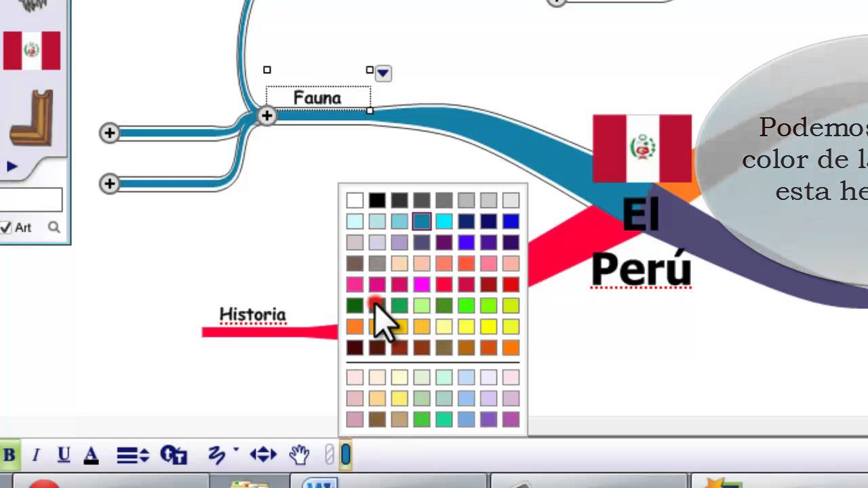This screenshot has width=868, height=488.
Task: Pick the magenta fuchsia swatch
Action: pyautogui.click(x=422, y=285)
